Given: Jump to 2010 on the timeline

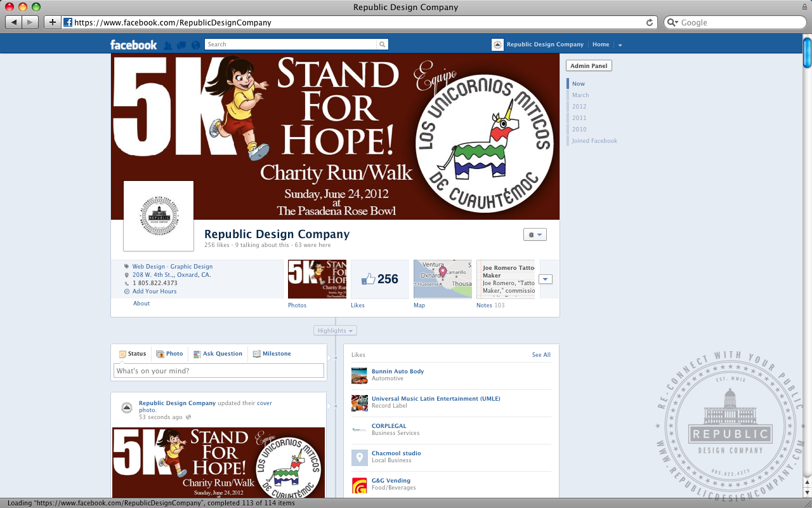Looking at the screenshot, I should [x=579, y=130].
